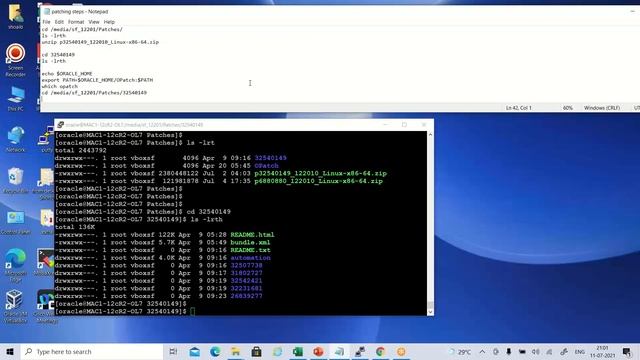
Task: Show hidden system tray icons
Action: (x=482, y=351)
